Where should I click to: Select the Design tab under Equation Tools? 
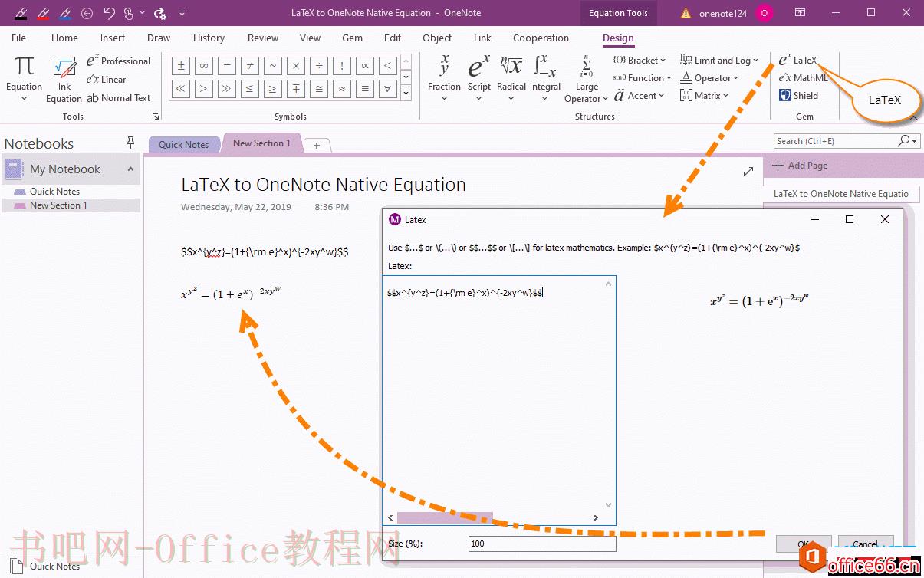[618, 38]
